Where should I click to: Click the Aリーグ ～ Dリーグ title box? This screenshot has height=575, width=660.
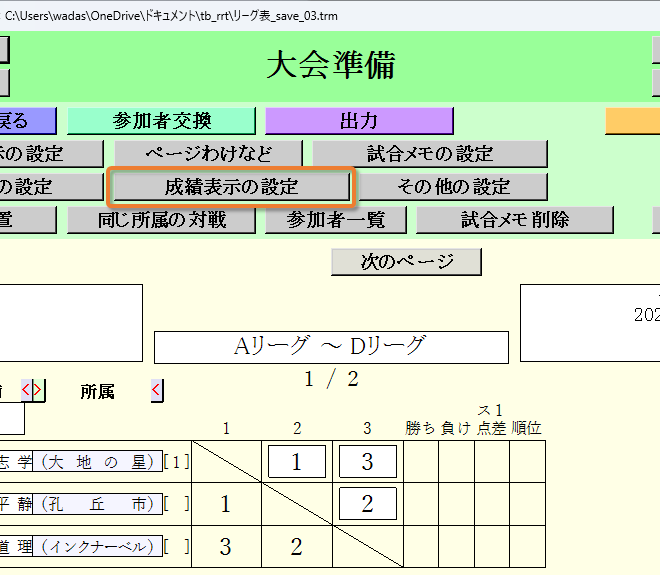pos(331,347)
